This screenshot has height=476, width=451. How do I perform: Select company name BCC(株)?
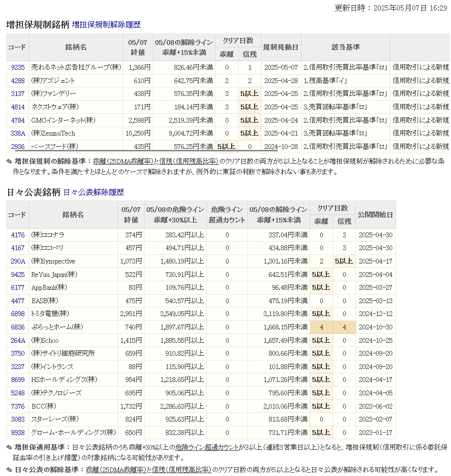pyautogui.click(x=44, y=406)
